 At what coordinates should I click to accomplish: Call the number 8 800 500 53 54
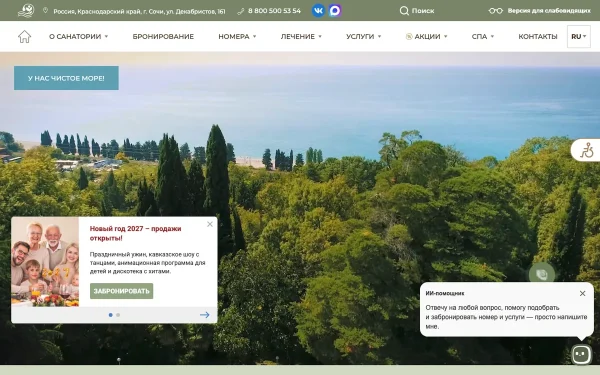(274, 11)
